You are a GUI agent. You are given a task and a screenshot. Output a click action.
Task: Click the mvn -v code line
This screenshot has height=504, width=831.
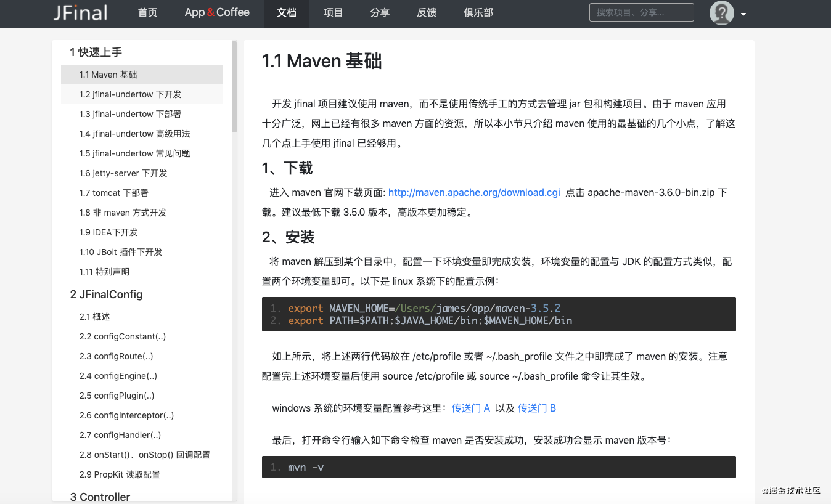[306, 467]
